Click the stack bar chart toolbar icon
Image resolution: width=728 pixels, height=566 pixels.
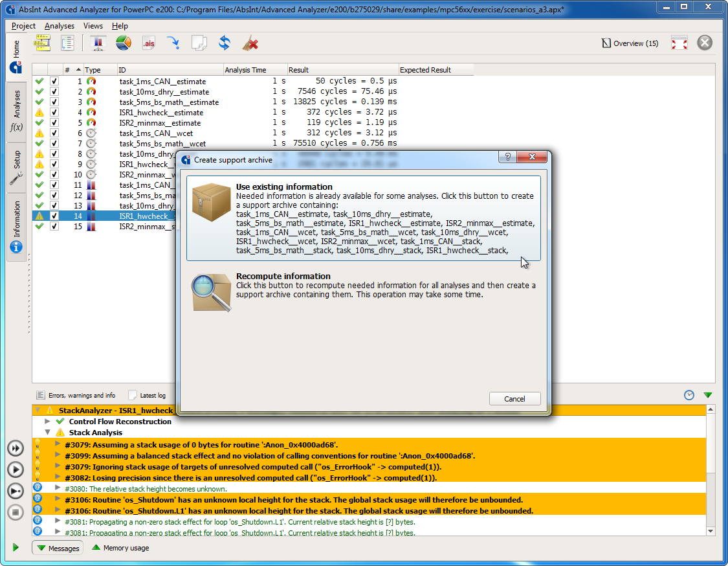click(x=98, y=43)
